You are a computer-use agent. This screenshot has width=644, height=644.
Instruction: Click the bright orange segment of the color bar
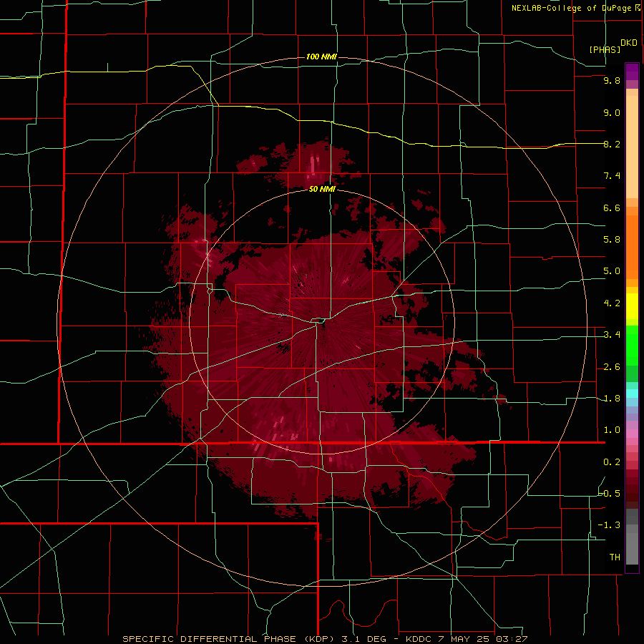632,246
